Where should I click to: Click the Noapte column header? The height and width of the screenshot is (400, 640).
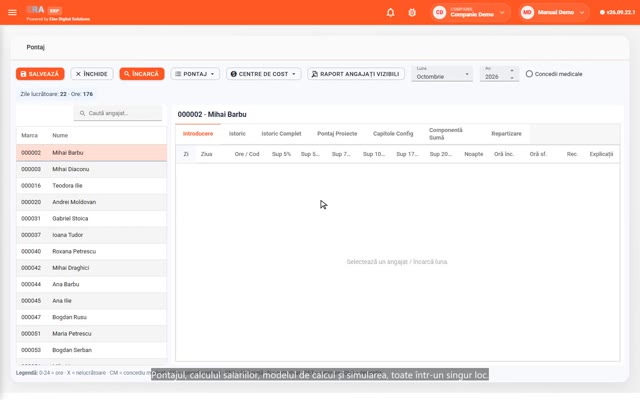473,154
